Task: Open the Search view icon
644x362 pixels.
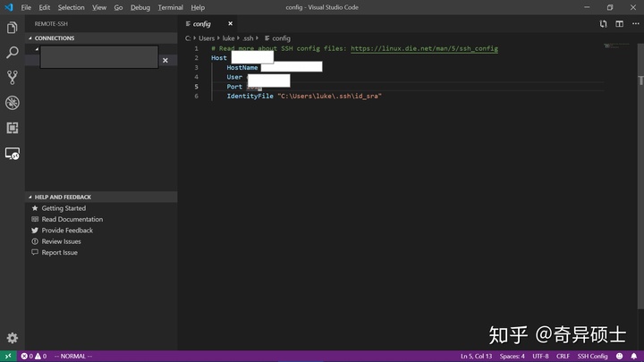Action: click(x=13, y=53)
